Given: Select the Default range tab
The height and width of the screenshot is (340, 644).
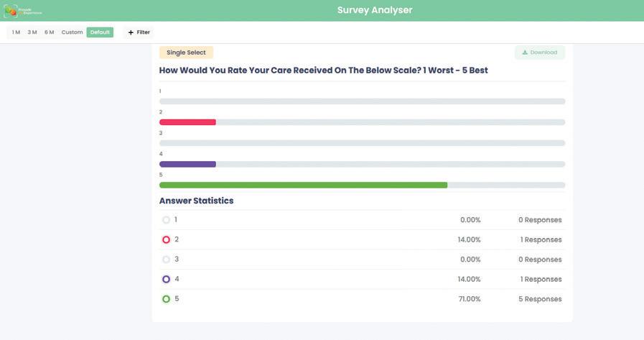Looking at the screenshot, I should (x=100, y=32).
